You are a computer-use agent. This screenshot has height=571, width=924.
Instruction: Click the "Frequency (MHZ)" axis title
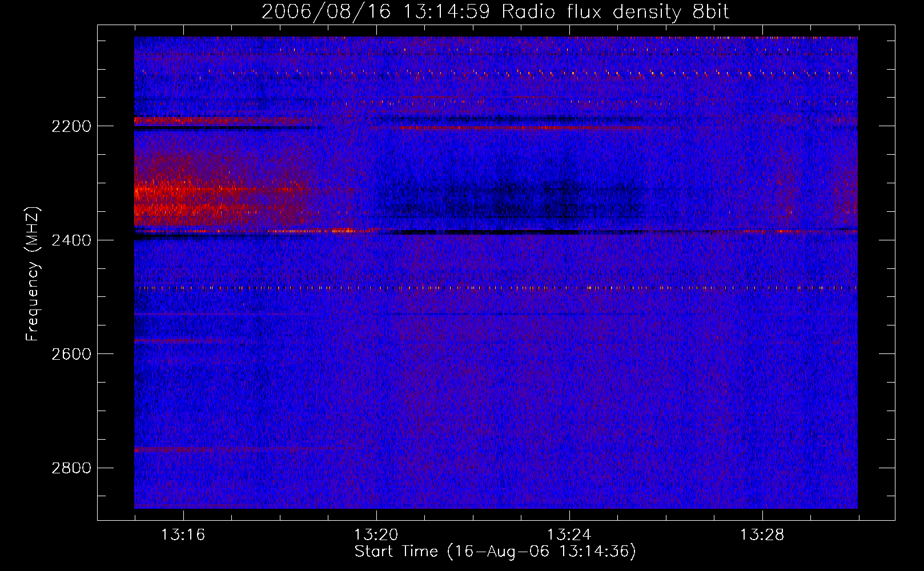click(x=33, y=274)
